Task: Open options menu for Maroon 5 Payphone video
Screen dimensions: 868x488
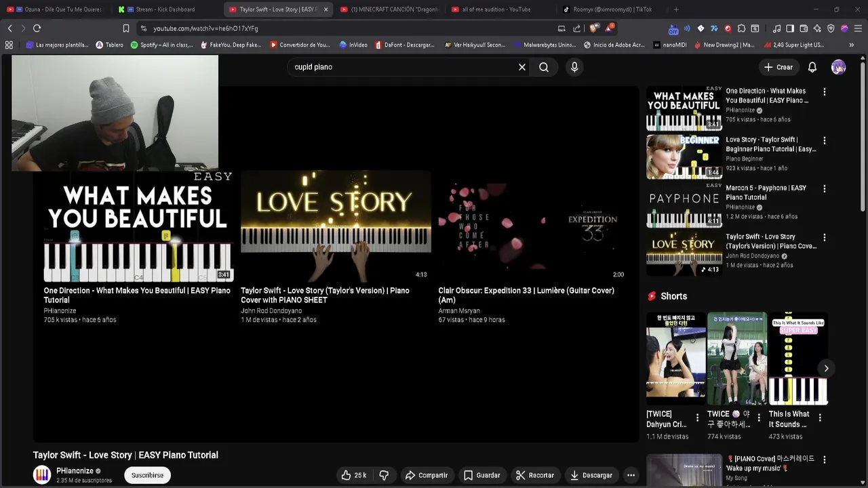Action: click(x=825, y=188)
